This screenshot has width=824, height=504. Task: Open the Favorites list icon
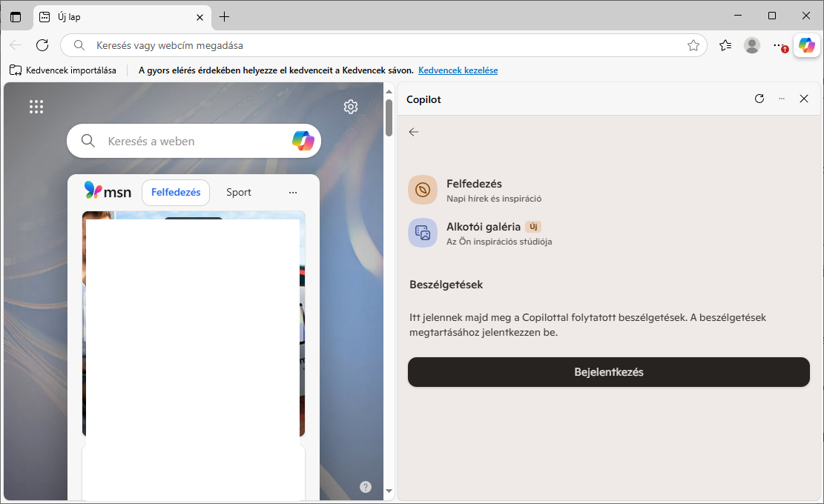725,45
